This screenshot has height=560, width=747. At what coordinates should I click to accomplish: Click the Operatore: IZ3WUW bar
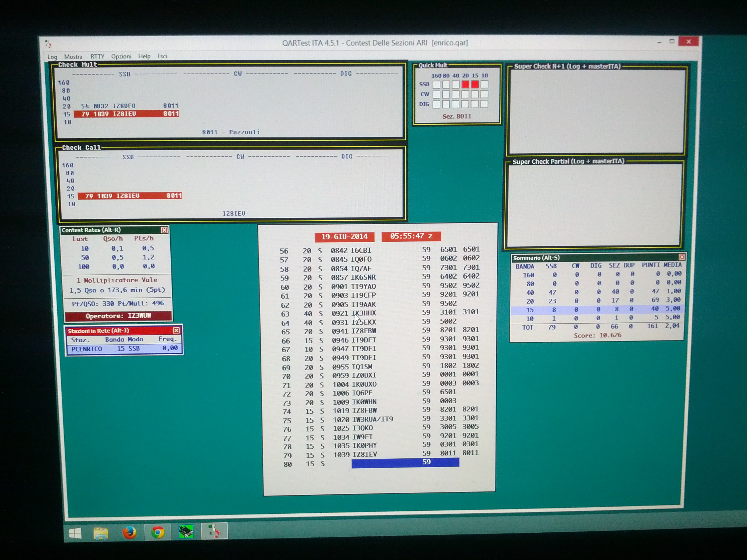click(x=118, y=316)
